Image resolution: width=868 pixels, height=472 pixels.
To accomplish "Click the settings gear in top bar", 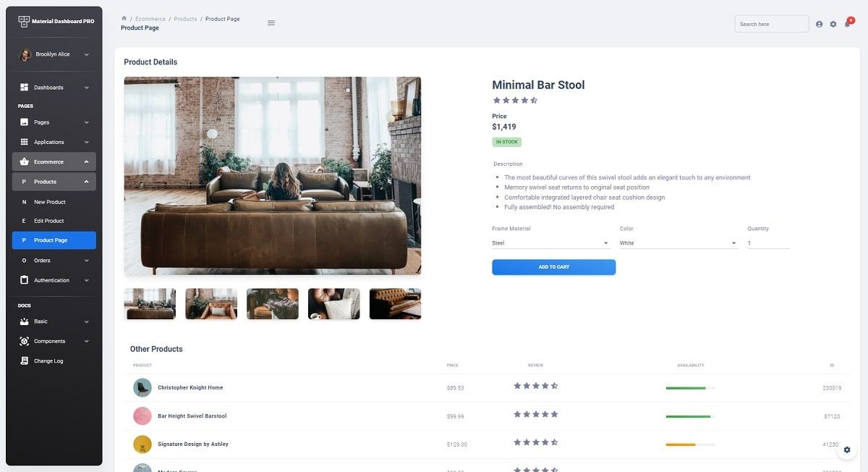I will pos(833,24).
